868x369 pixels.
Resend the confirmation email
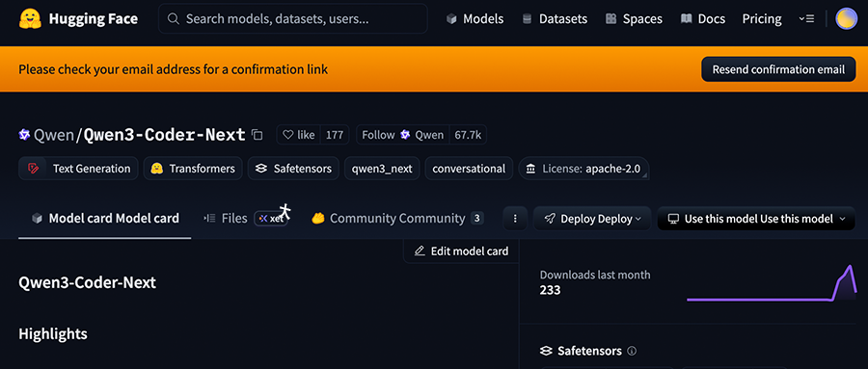(x=778, y=69)
